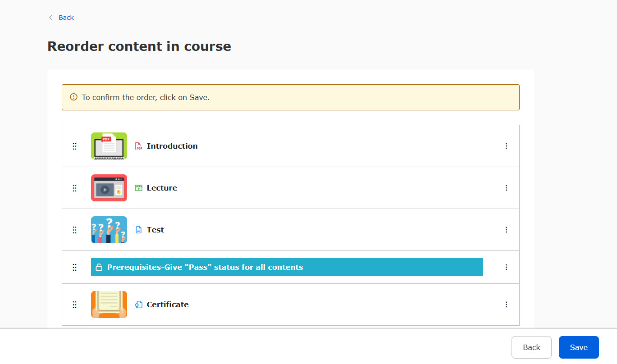Open the three-dot menu for Lecture

tap(506, 188)
